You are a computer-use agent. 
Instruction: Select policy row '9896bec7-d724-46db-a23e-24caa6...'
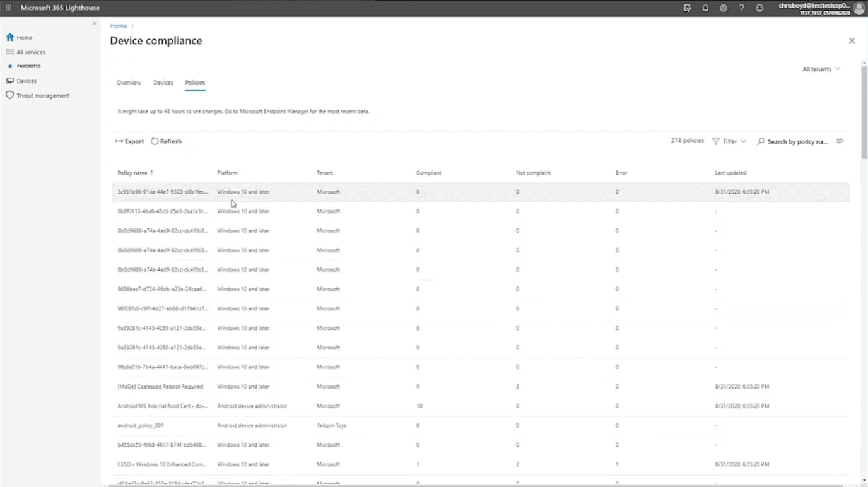click(x=481, y=289)
